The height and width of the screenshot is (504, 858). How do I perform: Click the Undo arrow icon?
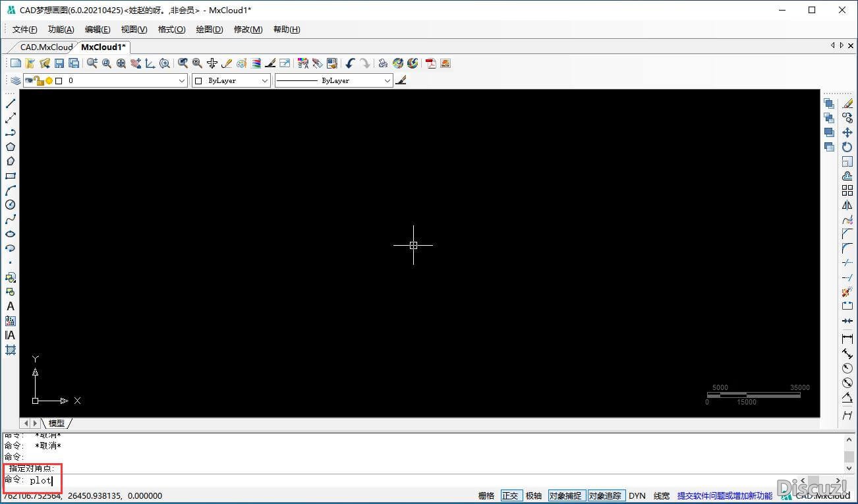coord(350,63)
